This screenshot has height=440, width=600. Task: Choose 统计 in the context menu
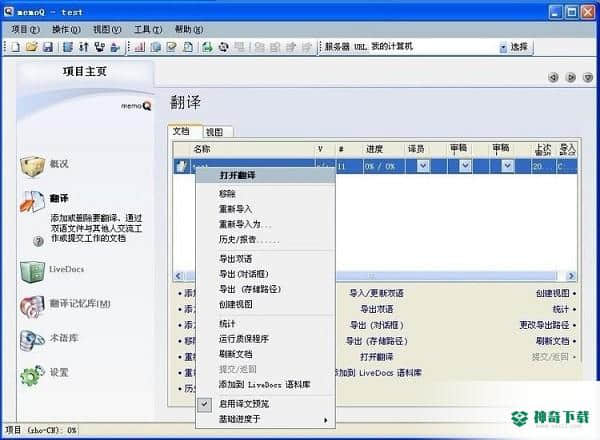[x=266, y=324]
